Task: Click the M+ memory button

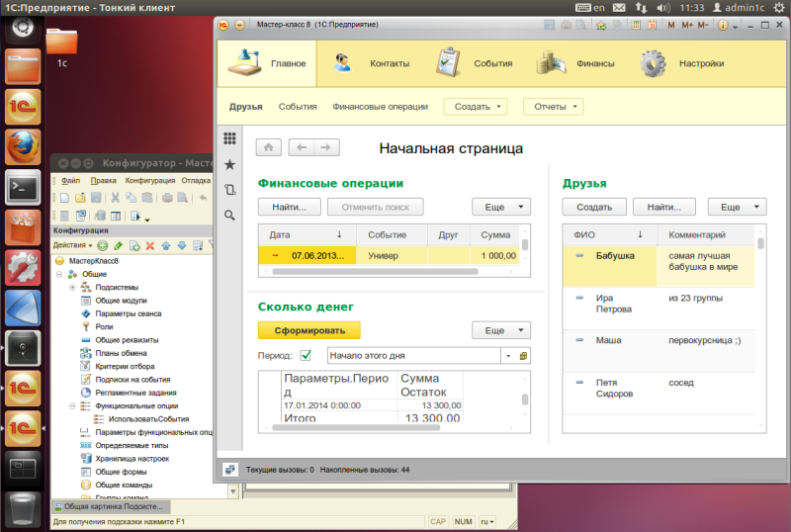Action: pyautogui.click(x=687, y=25)
